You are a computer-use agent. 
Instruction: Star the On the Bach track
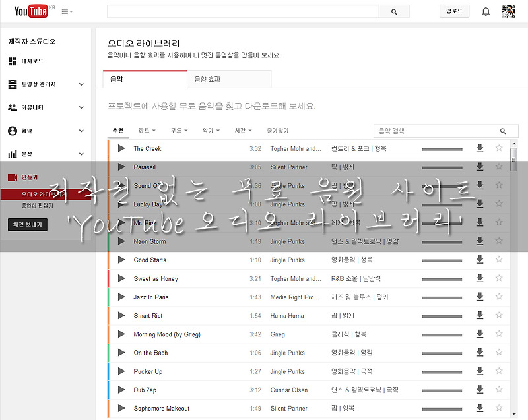499,352
